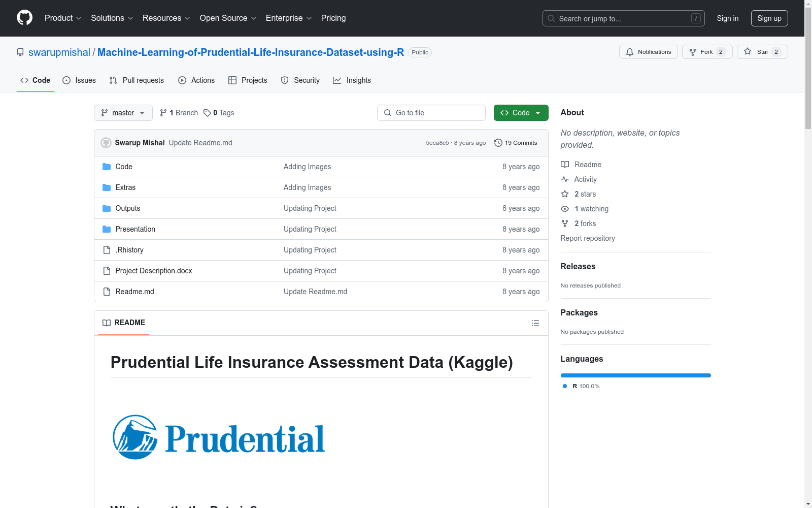Select the Code repository tab
The width and height of the screenshot is (812, 508).
(x=36, y=80)
